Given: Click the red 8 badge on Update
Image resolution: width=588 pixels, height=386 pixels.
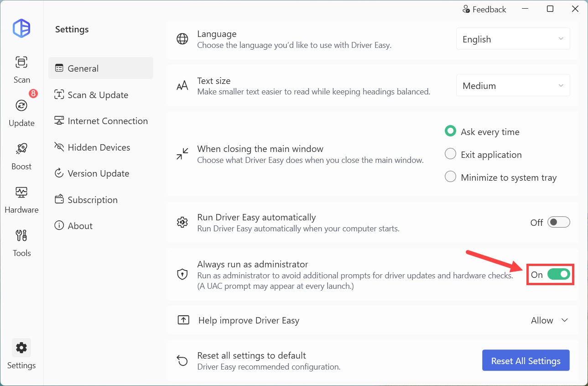Looking at the screenshot, I should pos(33,94).
